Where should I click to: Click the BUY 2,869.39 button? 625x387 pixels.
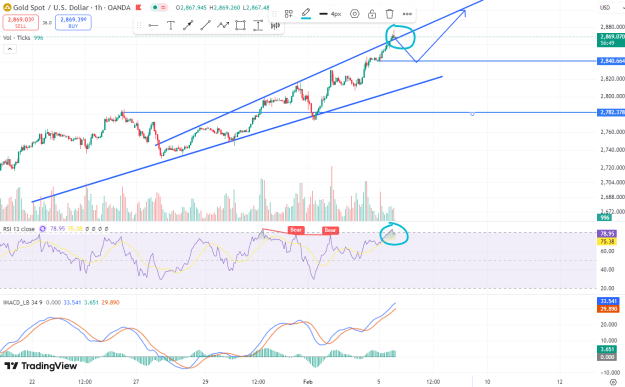click(x=73, y=22)
